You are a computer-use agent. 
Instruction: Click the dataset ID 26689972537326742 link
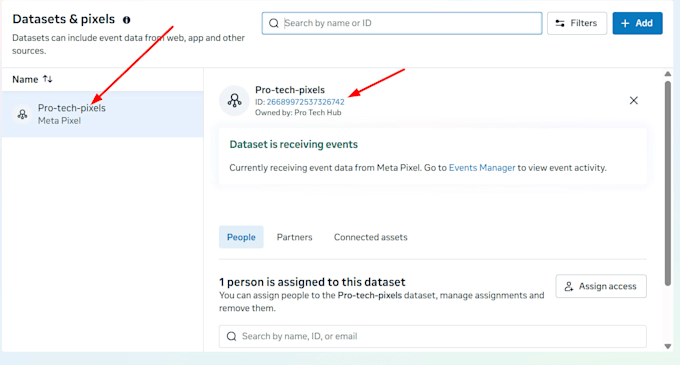pos(305,102)
